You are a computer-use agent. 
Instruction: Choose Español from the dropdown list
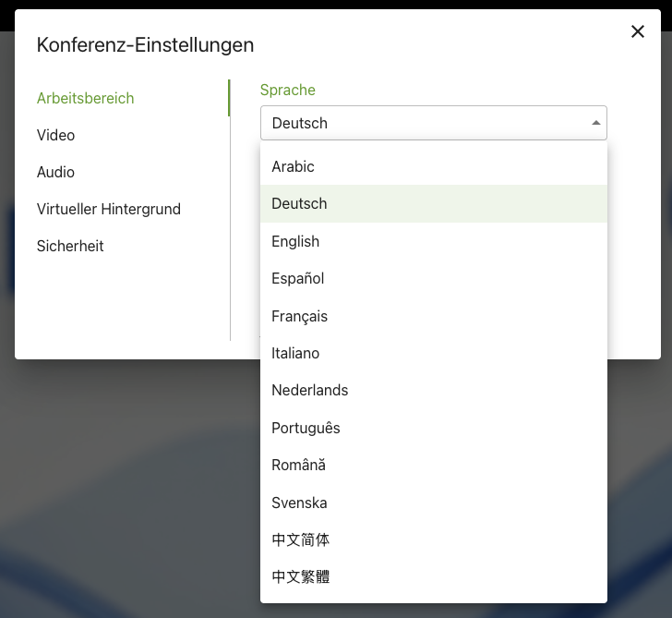tap(298, 278)
